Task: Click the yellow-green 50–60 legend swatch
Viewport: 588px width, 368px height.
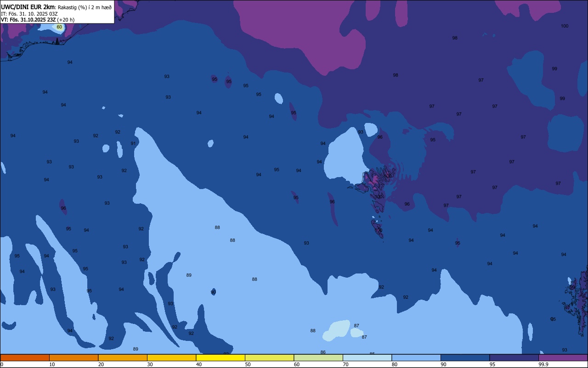Action: coord(269,357)
